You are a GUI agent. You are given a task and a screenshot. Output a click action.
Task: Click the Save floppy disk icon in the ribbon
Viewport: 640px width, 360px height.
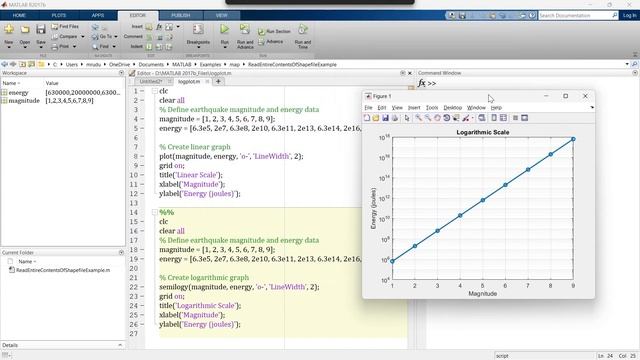[40, 29]
